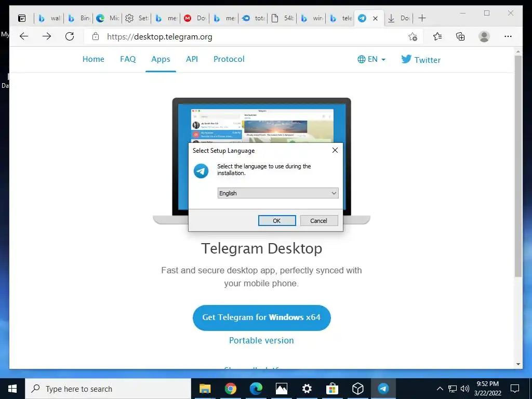Click the scrollbar down arrow
Image resolution: width=532 pixels, height=399 pixels.
click(518, 364)
